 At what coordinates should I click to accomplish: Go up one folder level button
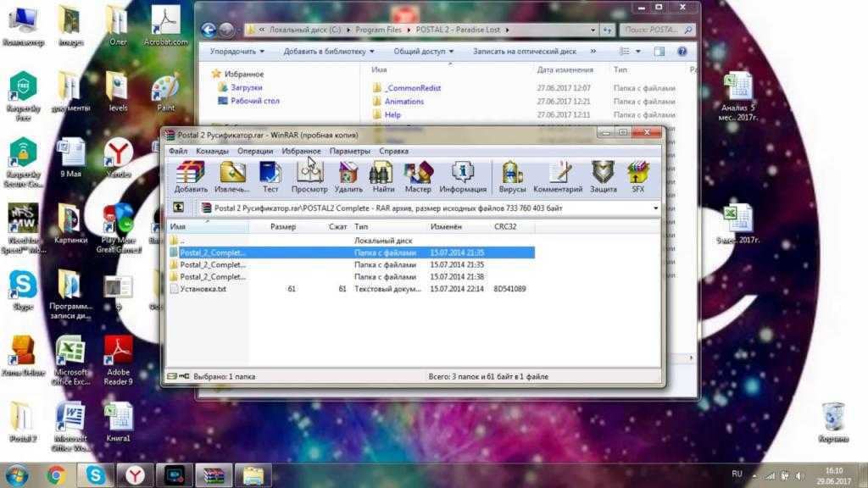point(179,208)
